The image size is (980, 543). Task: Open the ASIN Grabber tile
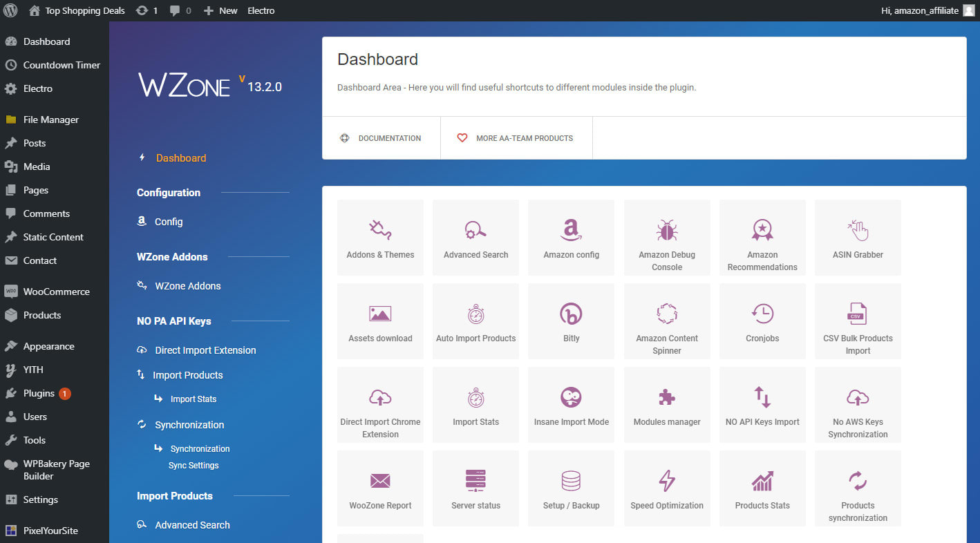pyautogui.click(x=858, y=238)
